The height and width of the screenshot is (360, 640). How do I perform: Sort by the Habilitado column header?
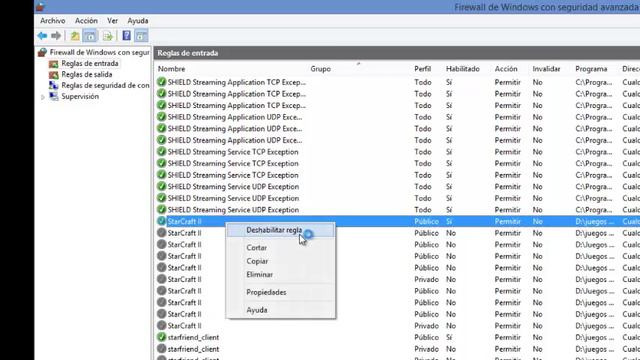pyautogui.click(x=462, y=69)
